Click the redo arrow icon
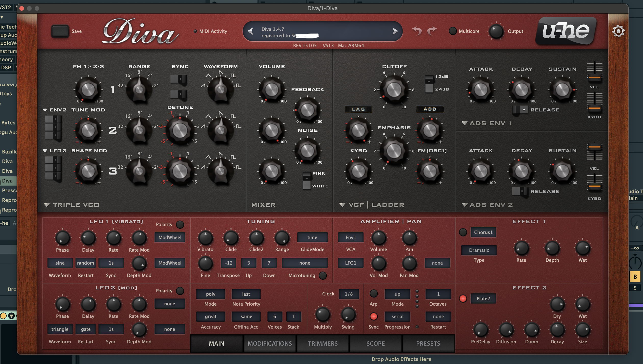This screenshot has width=643, height=364. point(432,31)
